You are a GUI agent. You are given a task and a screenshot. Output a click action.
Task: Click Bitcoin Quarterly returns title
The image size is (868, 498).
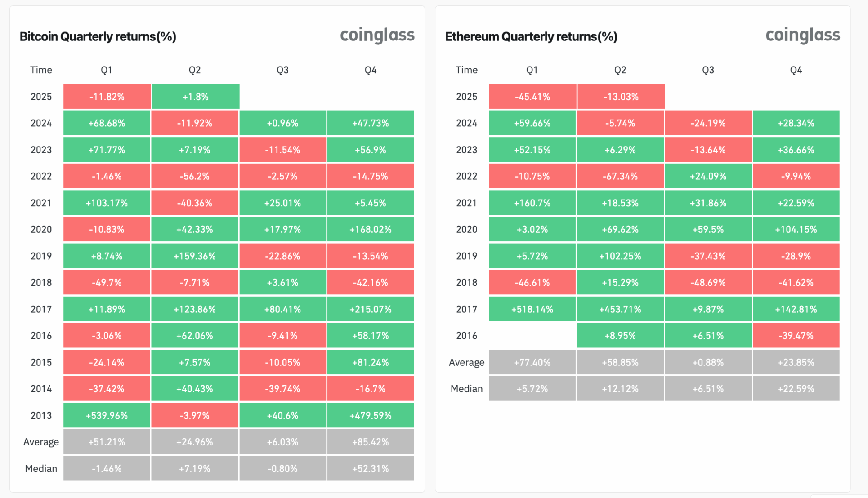coord(98,36)
